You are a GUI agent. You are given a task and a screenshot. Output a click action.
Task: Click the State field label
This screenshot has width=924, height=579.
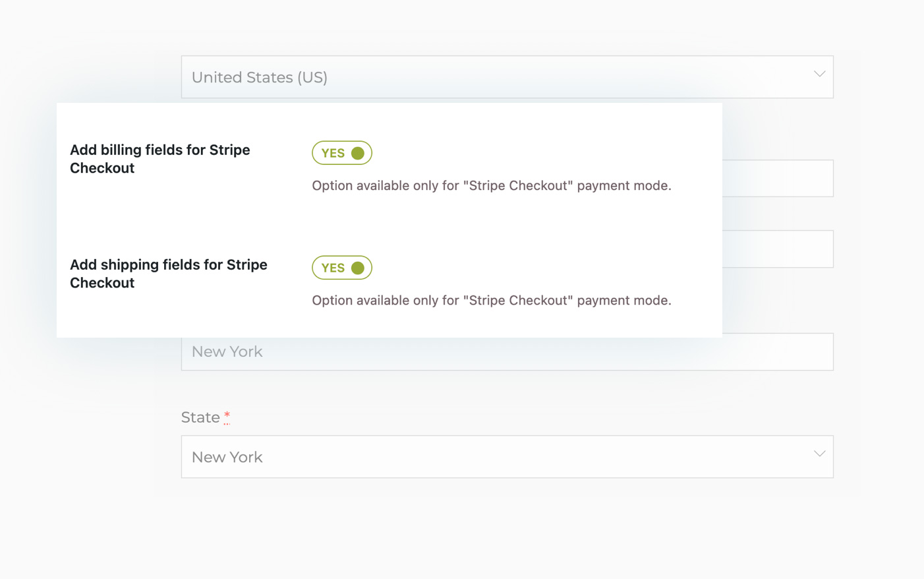point(200,417)
